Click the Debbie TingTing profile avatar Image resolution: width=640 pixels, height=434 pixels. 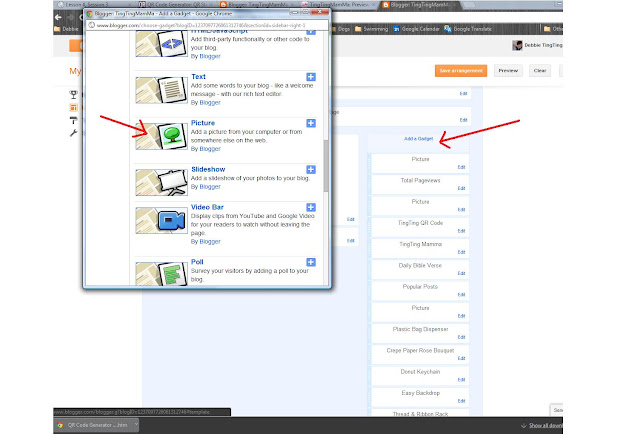517,45
